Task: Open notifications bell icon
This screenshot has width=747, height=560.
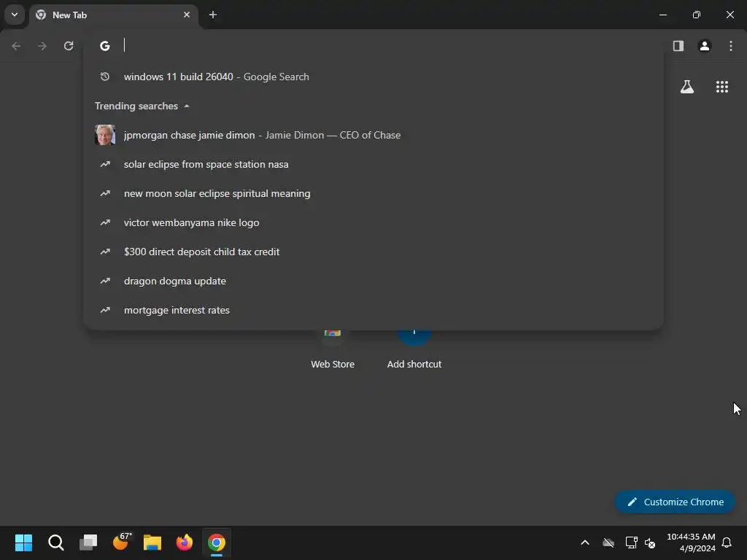Action: pyautogui.click(x=727, y=542)
